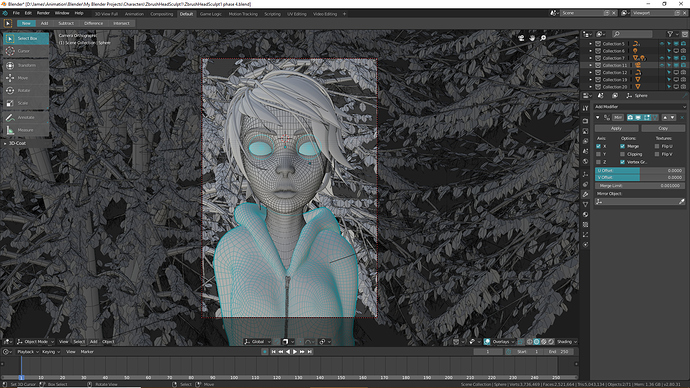Open the Global orientation dropdown

click(258, 342)
